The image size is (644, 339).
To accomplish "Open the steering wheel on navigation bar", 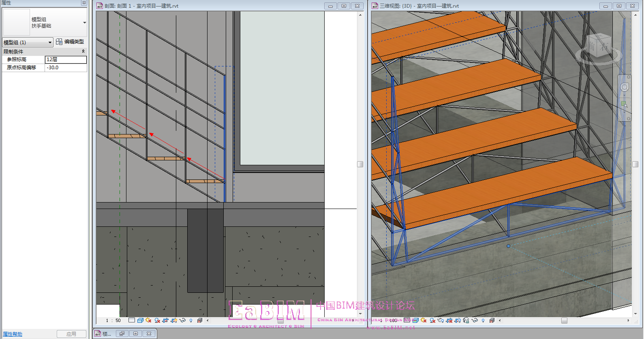I will tap(625, 87).
